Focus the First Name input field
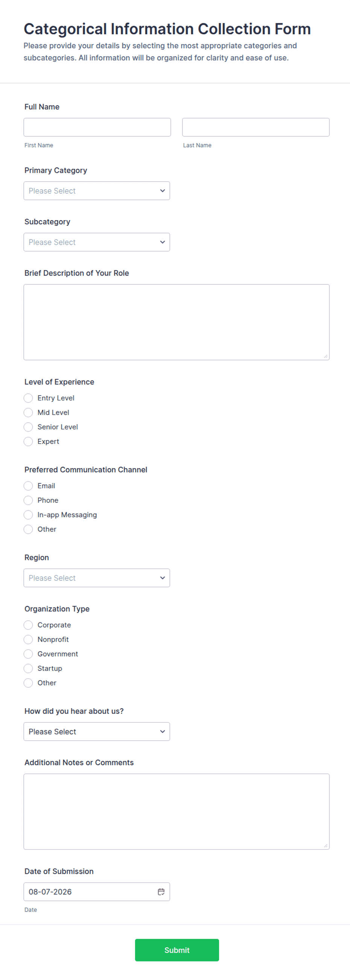 97,127
